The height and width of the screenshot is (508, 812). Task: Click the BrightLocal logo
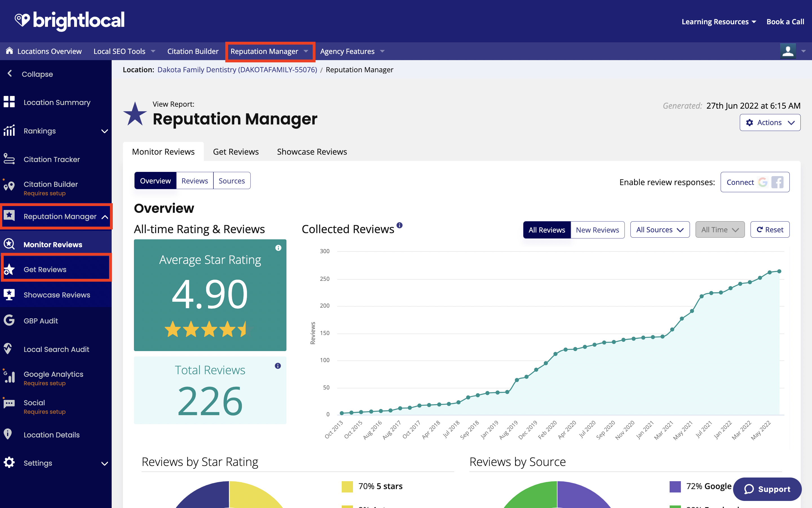pyautogui.click(x=69, y=21)
